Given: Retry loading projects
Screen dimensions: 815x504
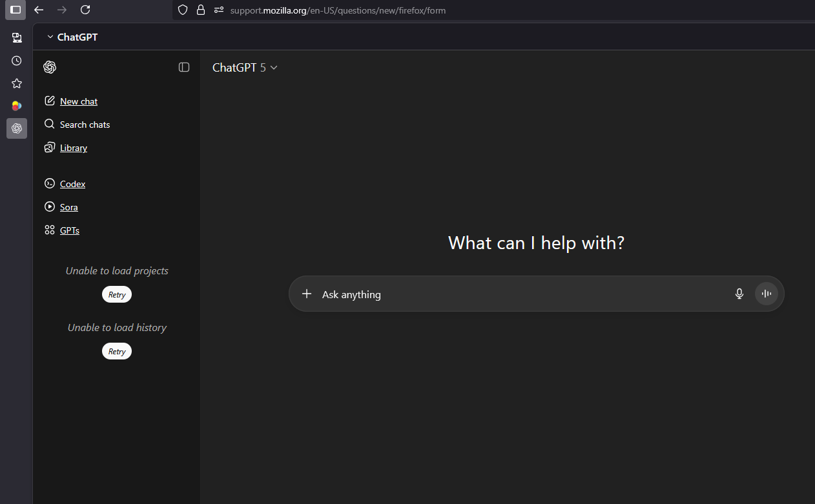Looking at the screenshot, I should 117,294.
